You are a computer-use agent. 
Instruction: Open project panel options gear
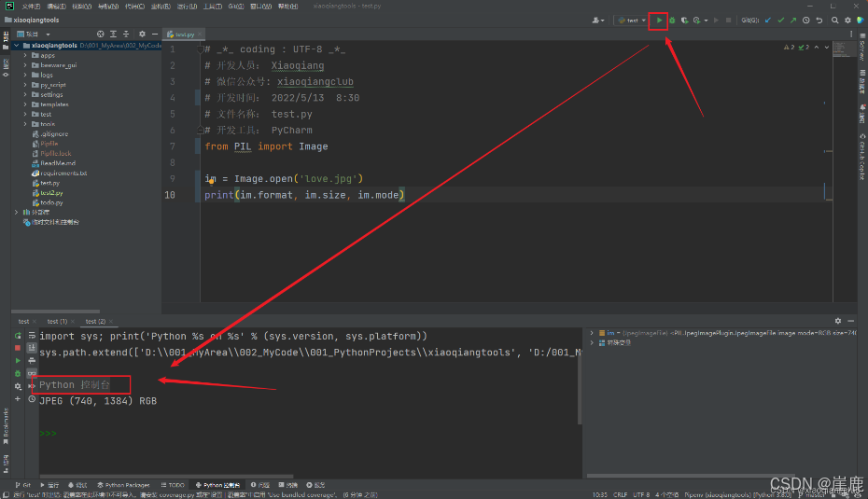(x=142, y=35)
